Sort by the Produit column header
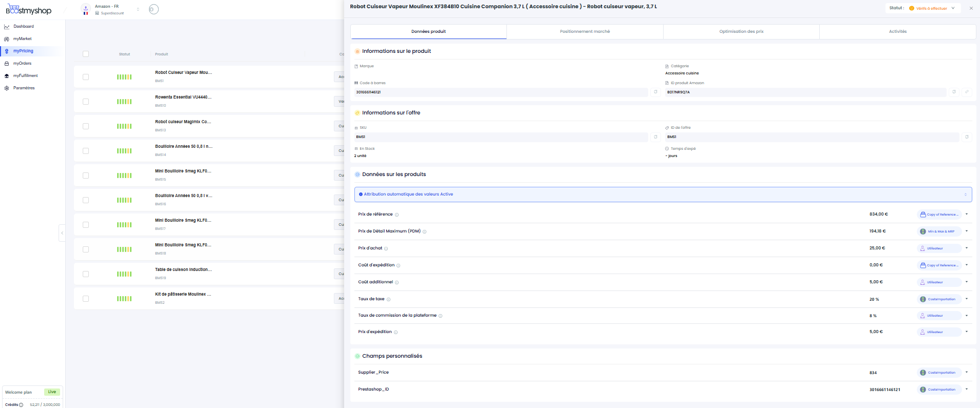The height and width of the screenshot is (408, 980). click(x=162, y=54)
